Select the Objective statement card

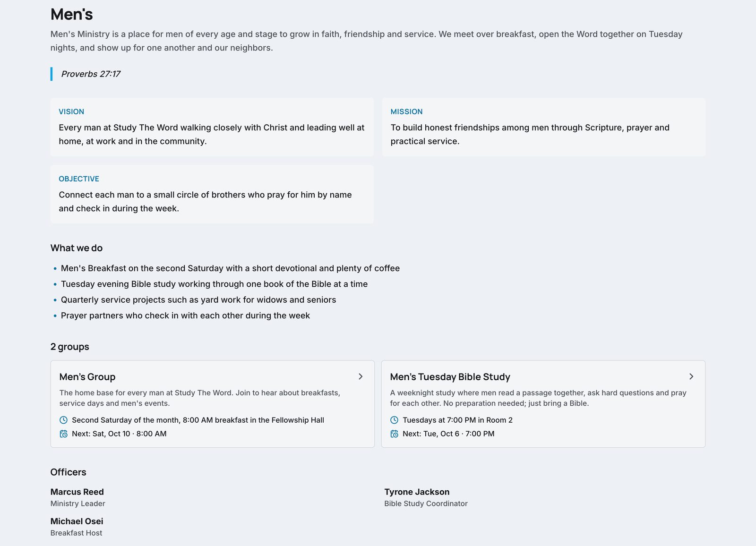(212, 194)
